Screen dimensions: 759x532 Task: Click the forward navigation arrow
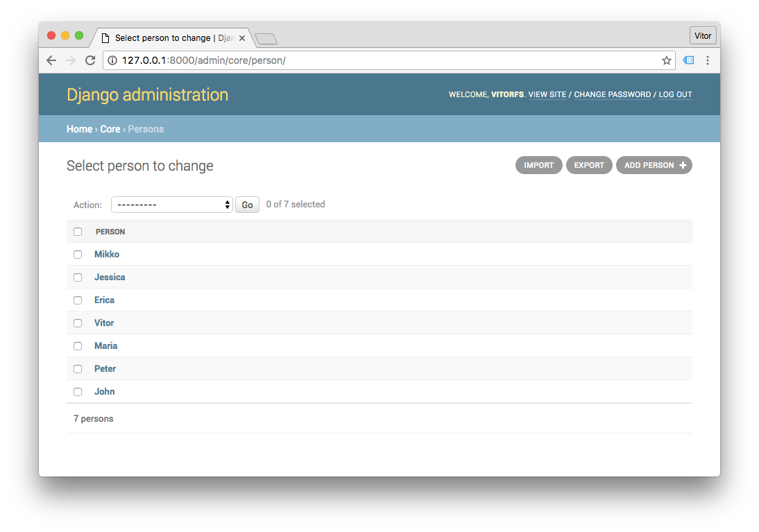click(x=70, y=60)
